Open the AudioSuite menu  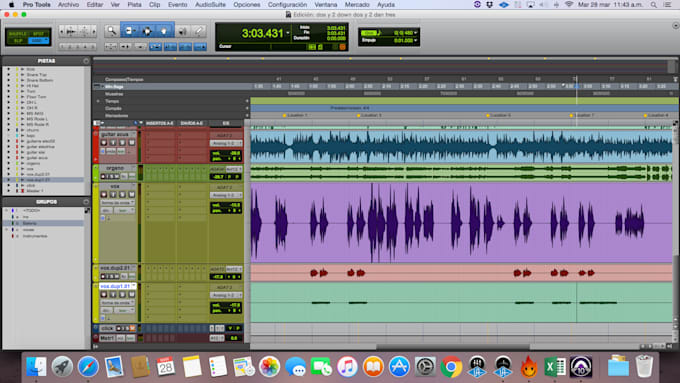point(210,4)
